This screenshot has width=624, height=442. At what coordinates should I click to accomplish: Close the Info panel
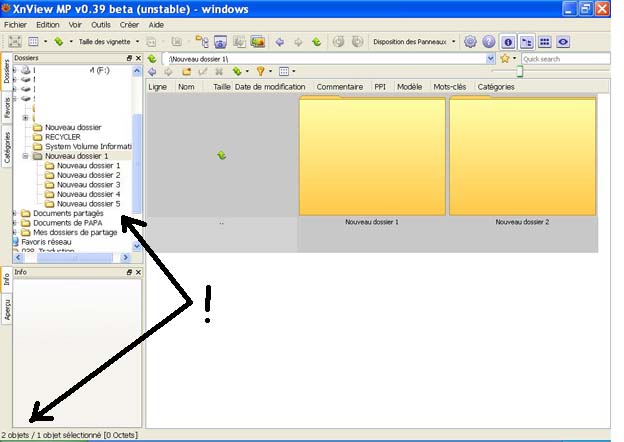(138, 272)
